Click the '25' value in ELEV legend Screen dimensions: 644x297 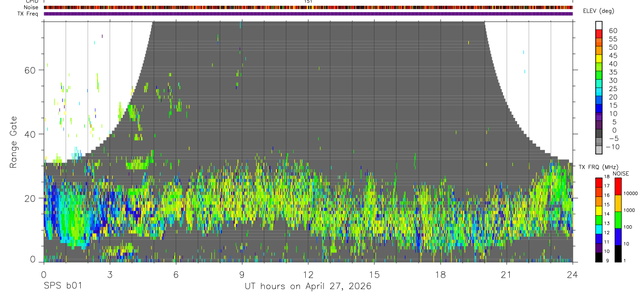tap(612, 89)
